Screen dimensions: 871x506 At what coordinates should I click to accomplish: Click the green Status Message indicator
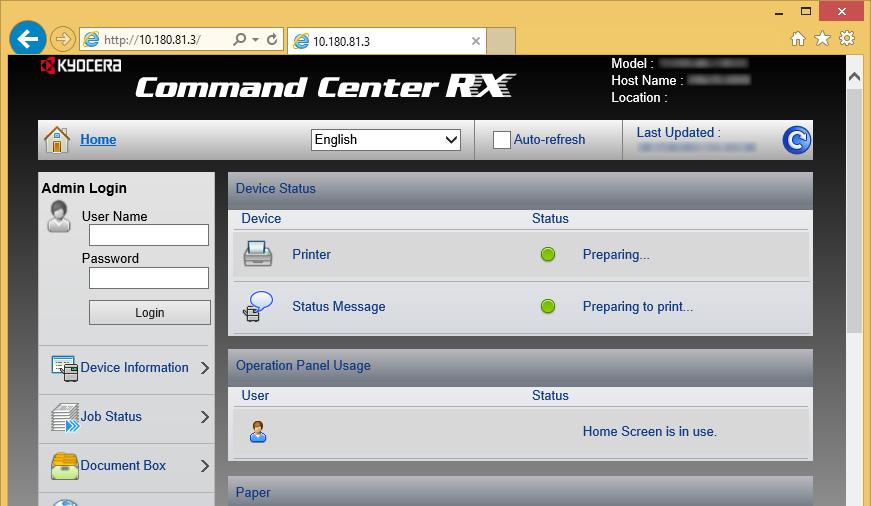tap(548, 306)
